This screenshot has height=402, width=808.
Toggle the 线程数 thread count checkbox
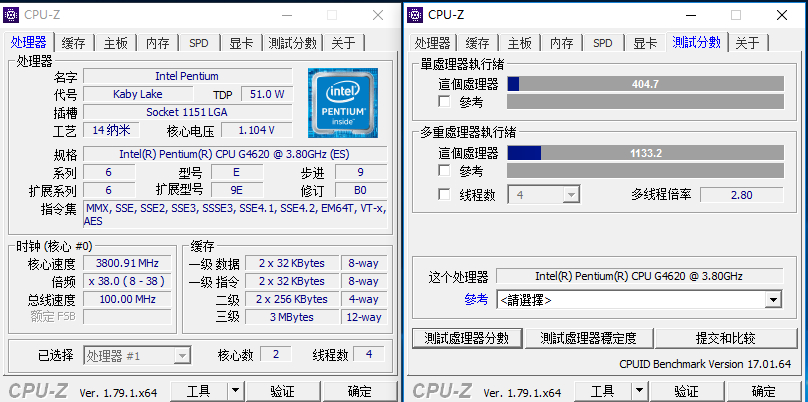point(445,194)
